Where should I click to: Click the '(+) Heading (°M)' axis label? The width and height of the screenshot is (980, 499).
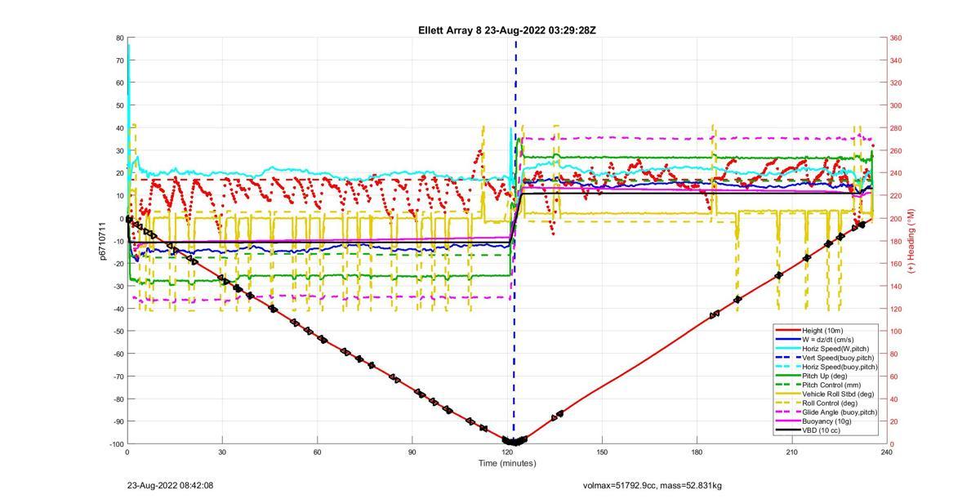(x=911, y=241)
